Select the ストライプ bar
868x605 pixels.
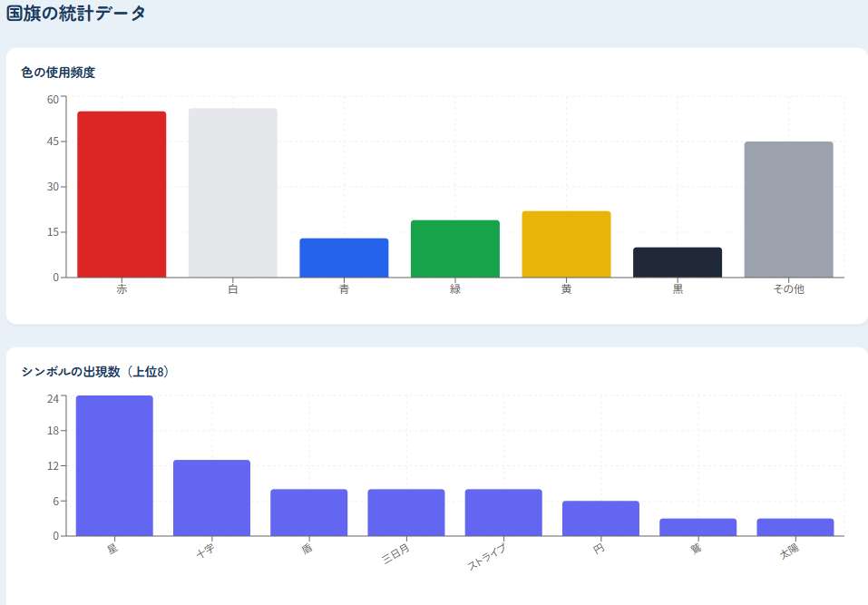point(503,512)
